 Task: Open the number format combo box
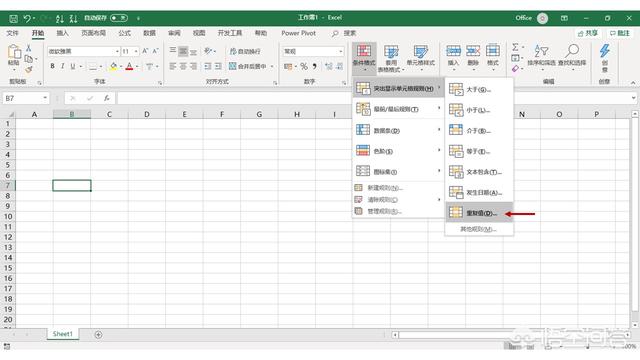click(x=313, y=51)
